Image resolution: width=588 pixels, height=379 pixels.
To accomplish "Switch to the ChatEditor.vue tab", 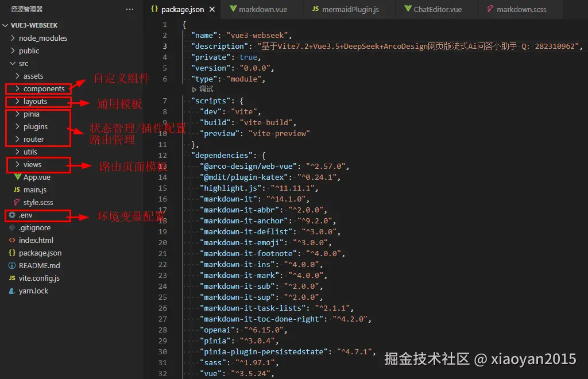I will point(437,9).
